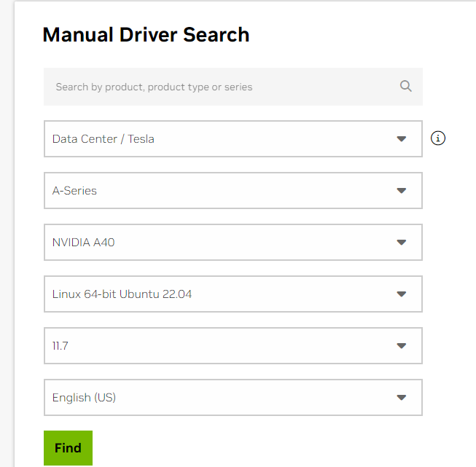Click the caret icon beside A-Series
This screenshot has width=476, height=467.
click(x=402, y=191)
